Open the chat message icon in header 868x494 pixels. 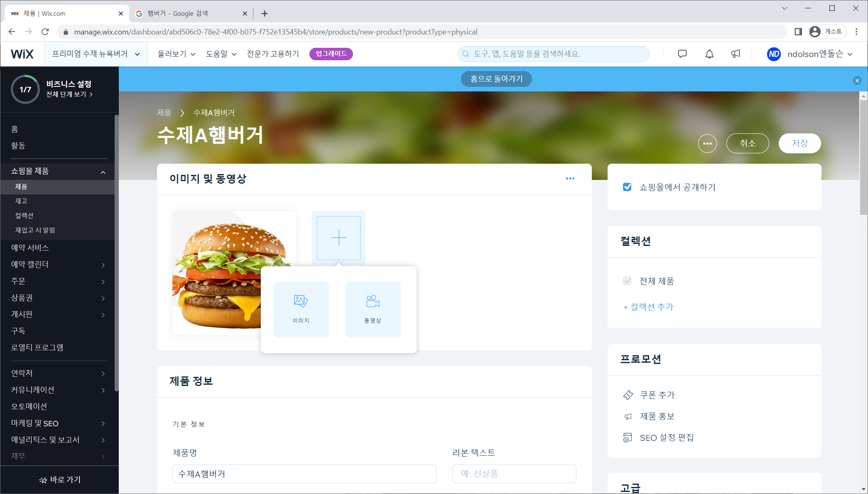682,54
